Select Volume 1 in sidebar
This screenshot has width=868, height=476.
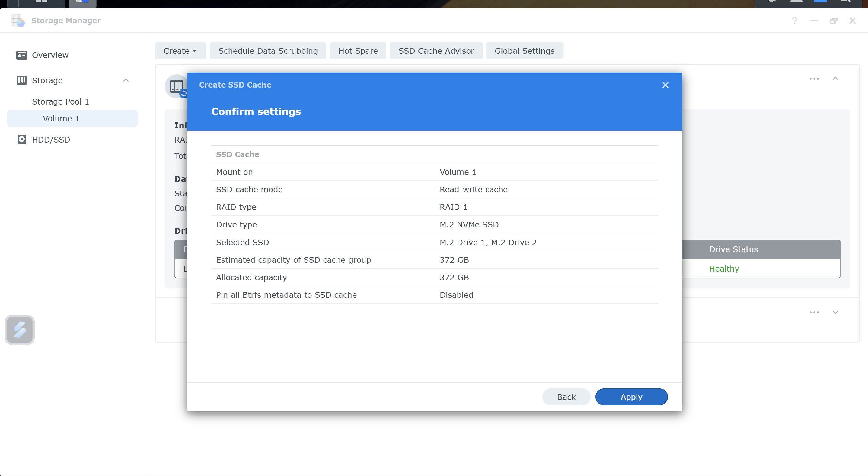tap(61, 119)
